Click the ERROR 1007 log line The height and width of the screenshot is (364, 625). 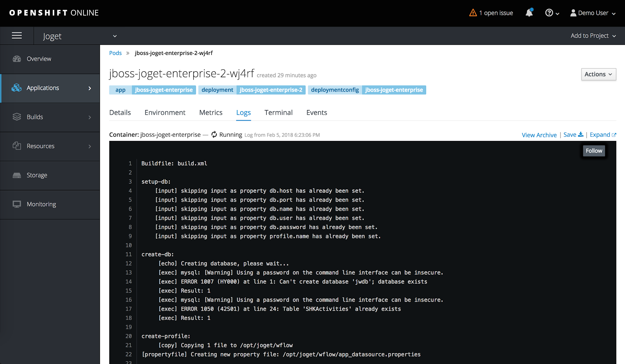coord(293,282)
